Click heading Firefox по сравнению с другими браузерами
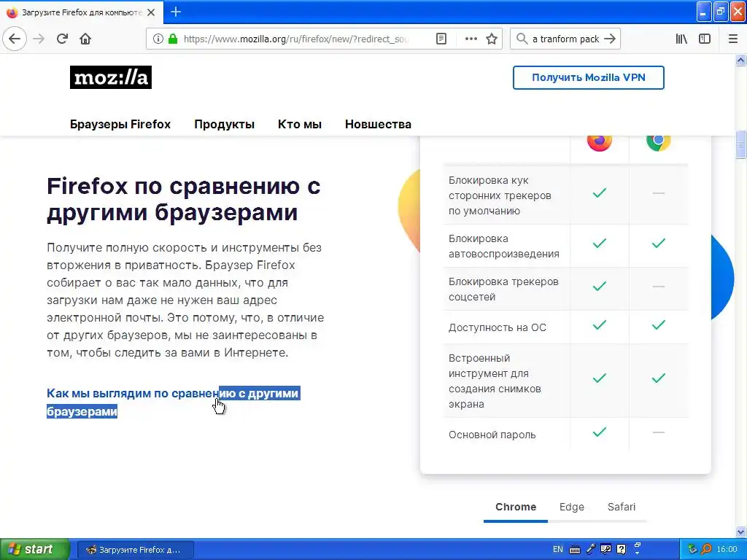Viewport: 747px width, 560px height. tap(183, 198)
